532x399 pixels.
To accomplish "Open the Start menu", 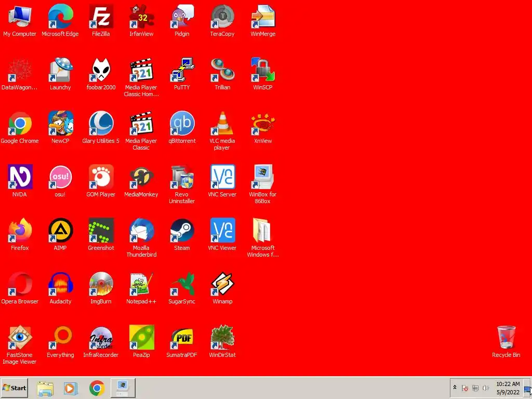I will [14, 388].
